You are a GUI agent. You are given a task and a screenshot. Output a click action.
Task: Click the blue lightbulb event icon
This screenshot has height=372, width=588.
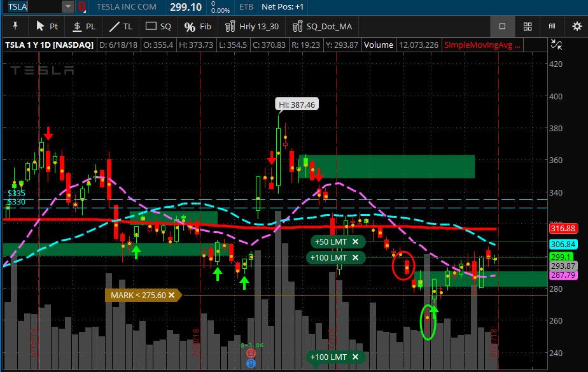click(x=251, y=363)
